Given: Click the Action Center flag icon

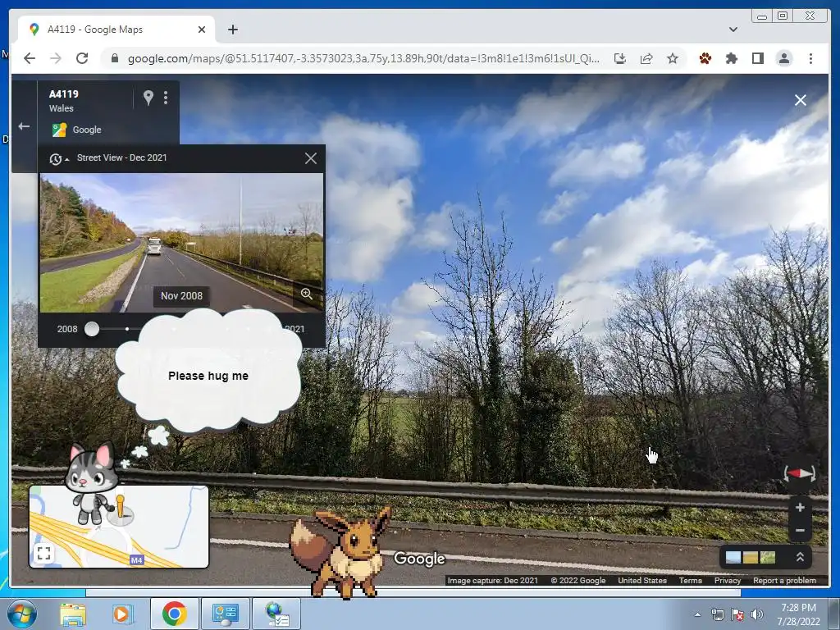Looking at the screenshot, I should [x=737, y=614].
